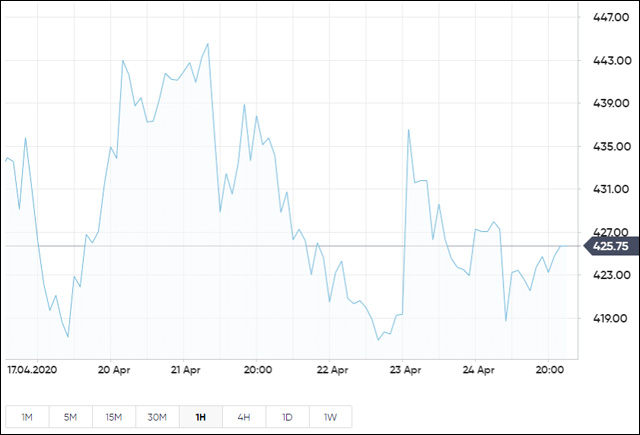This screenshot has height=435, width=640.
Task: Click the 447.00 price axis label
Action: pos(610,17)
